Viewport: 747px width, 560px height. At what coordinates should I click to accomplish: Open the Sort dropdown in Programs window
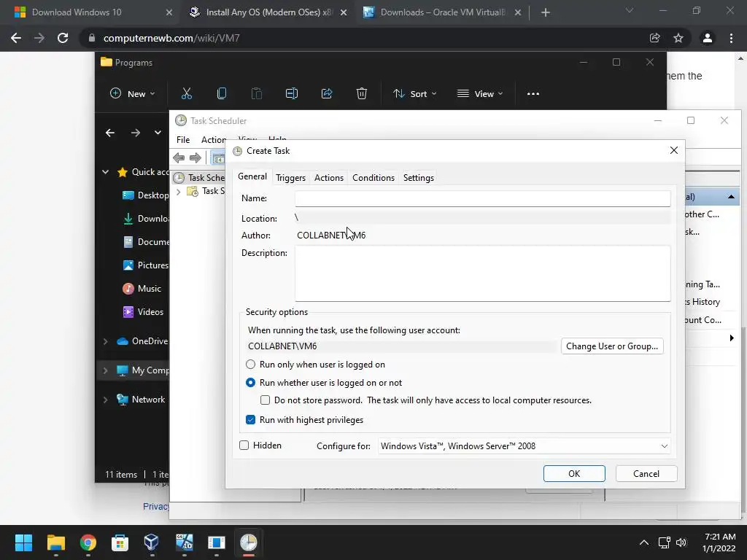(x=414, y=94)
